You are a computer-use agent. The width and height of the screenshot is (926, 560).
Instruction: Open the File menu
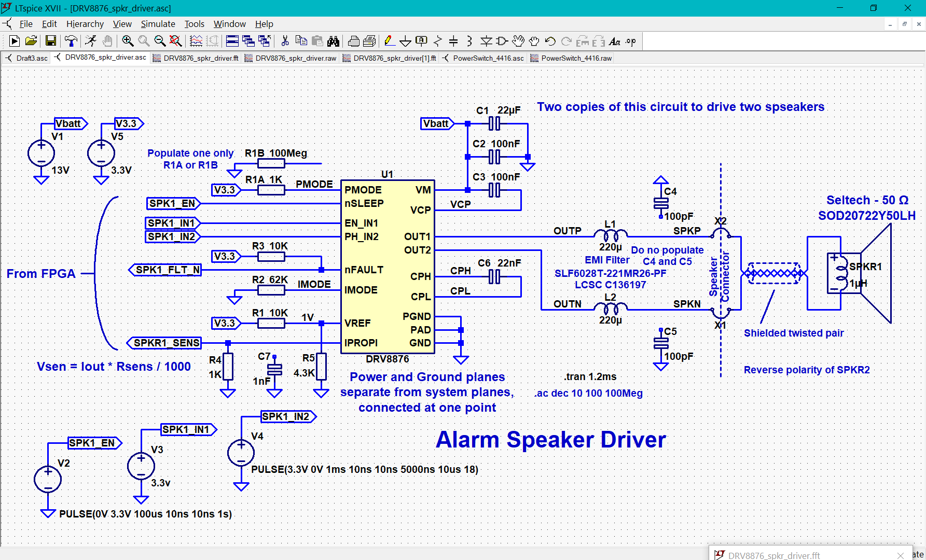tap(26, 24)
